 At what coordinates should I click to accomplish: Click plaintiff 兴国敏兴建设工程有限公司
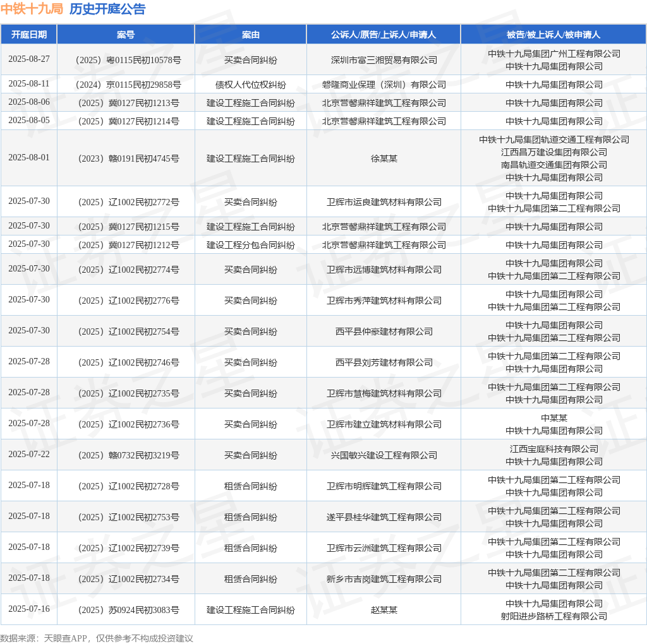tap(384, 456)
